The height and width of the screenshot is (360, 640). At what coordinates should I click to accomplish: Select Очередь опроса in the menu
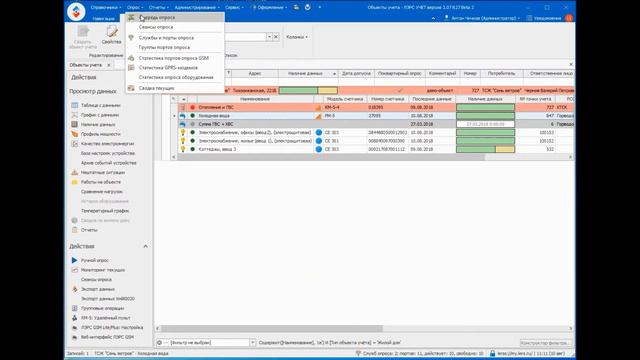point(175,18)
